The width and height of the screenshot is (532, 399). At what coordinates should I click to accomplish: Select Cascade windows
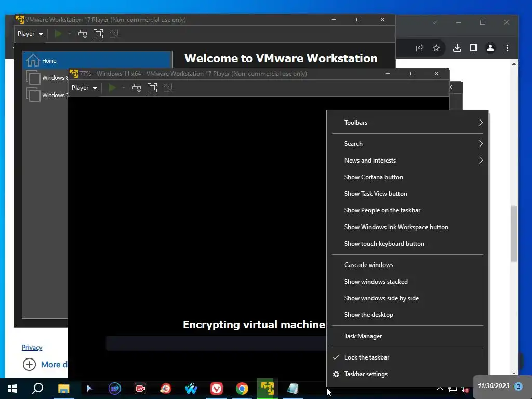(407, 265)
